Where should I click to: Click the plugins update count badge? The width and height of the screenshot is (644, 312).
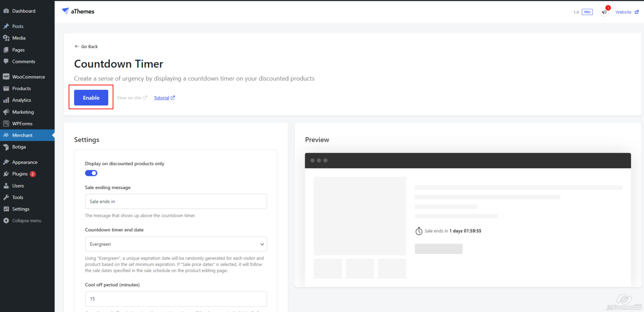(33, 174)
